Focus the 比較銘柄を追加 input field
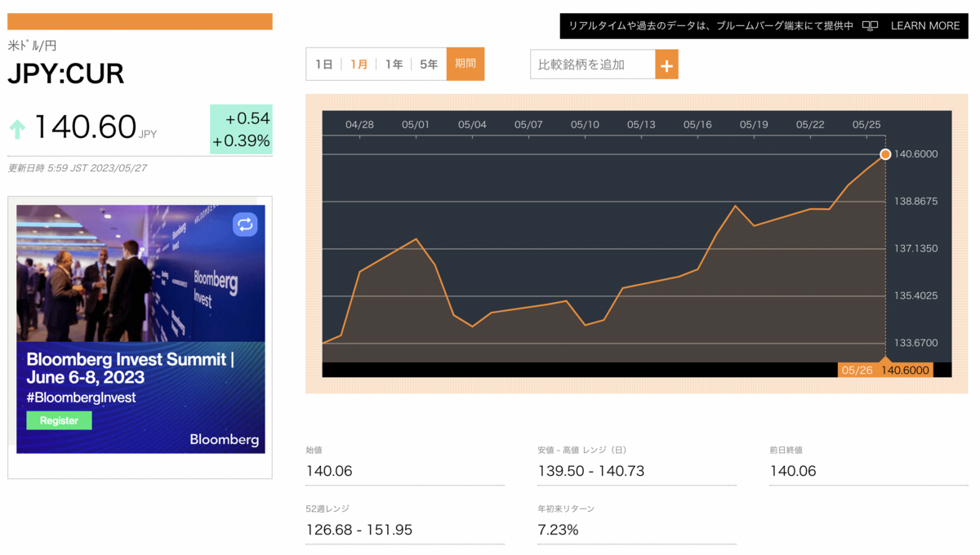The width and height of the screenshot is (980, 555). pyautogui.click(x=593, y=64)
